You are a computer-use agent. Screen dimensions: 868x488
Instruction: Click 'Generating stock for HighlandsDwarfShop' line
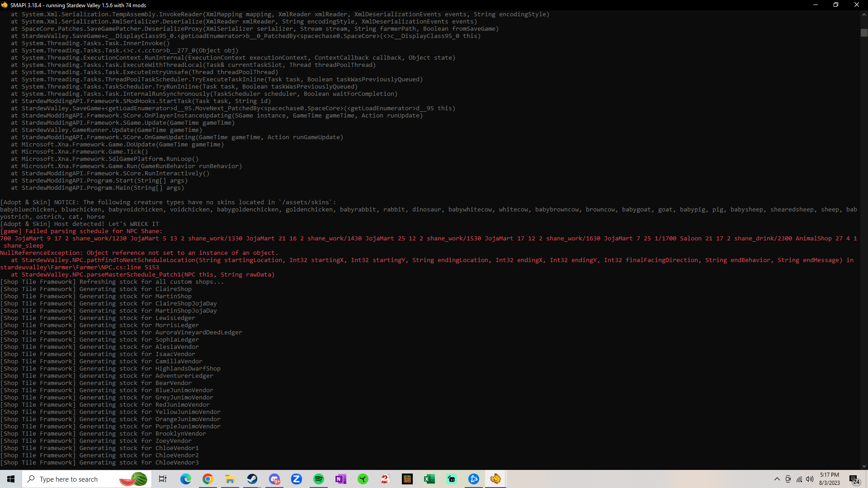coord(110,369)
